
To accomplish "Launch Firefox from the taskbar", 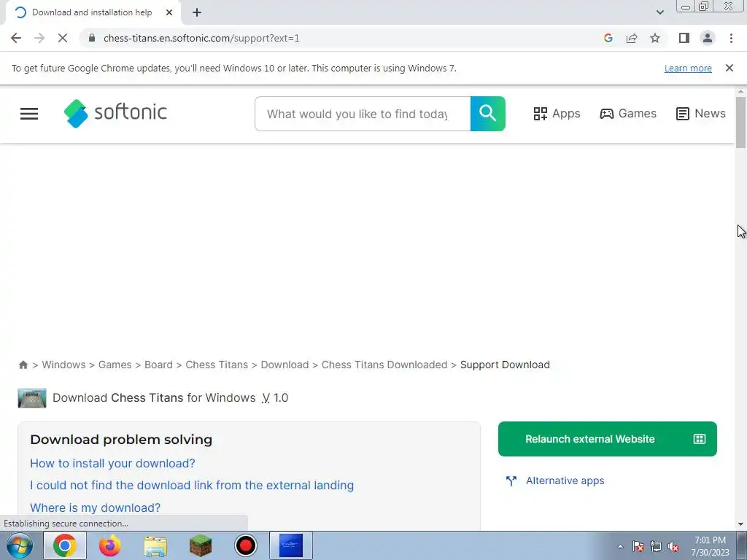I will click(x=110, y=545).
